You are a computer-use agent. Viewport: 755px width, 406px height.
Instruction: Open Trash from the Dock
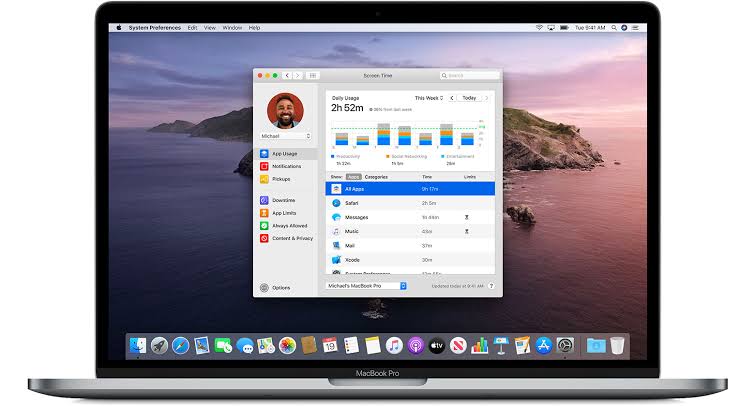click(617, 345)
